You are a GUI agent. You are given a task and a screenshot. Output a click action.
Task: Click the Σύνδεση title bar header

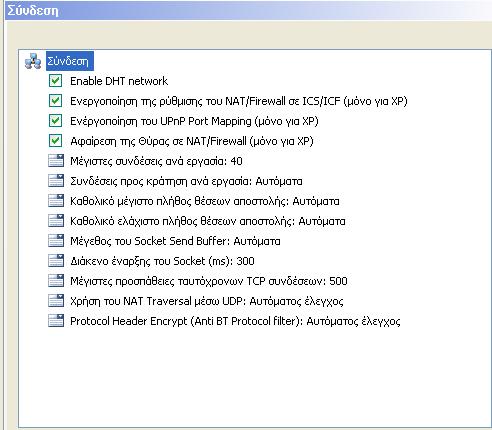(248, 10)
